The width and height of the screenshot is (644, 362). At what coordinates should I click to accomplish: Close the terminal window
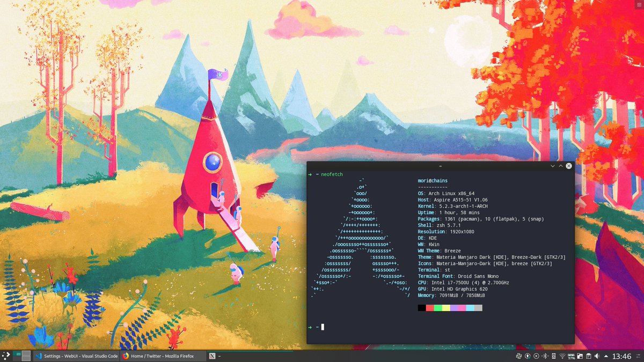click(569, 166)
